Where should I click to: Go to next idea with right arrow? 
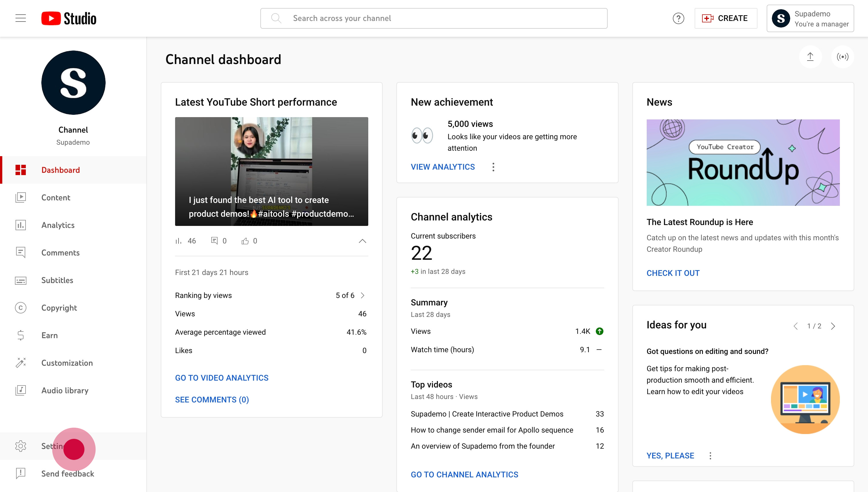833,326
